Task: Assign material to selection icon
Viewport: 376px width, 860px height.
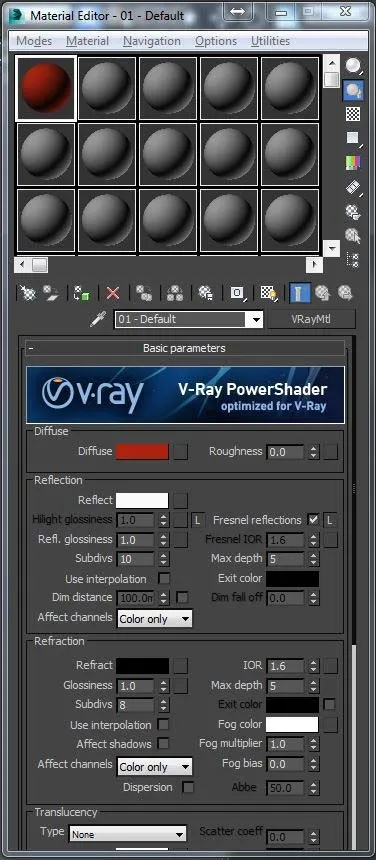Action: point(82,293)
